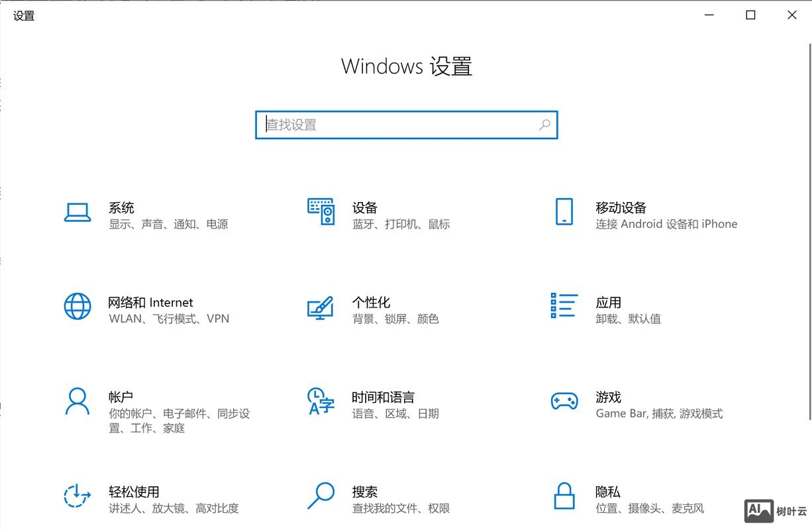Click inside the 查找设置 search field
812x530 pixels.
tap(397, 125)
